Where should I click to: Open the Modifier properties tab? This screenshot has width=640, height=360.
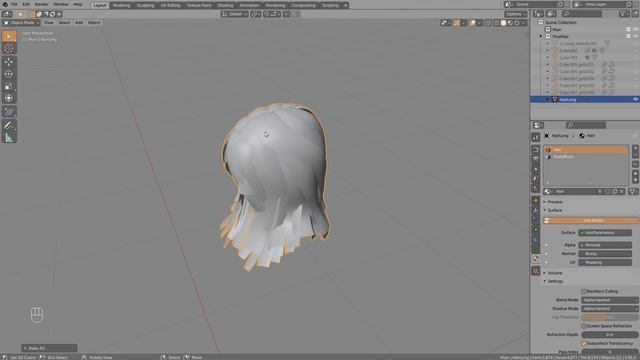tap(536, 210)
